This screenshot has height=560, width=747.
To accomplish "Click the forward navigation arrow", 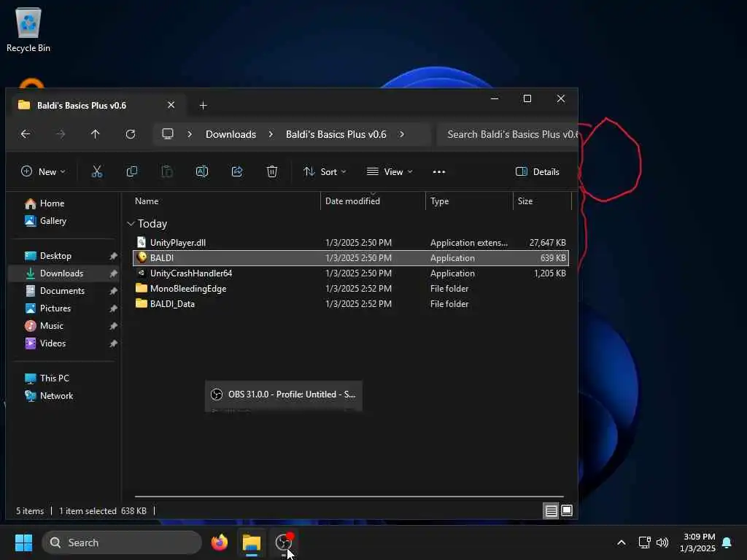I will pyautogui.click(x=61, y=134).
